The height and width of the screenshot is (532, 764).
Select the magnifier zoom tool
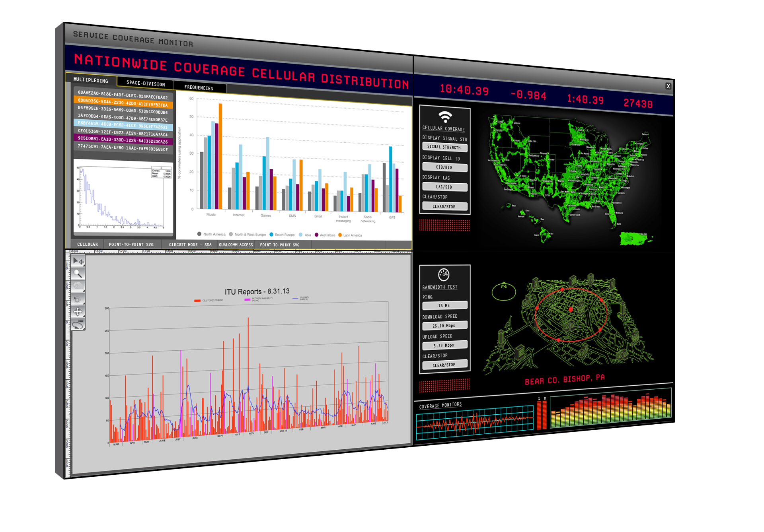pyautogui.click(x=78, y=274)
